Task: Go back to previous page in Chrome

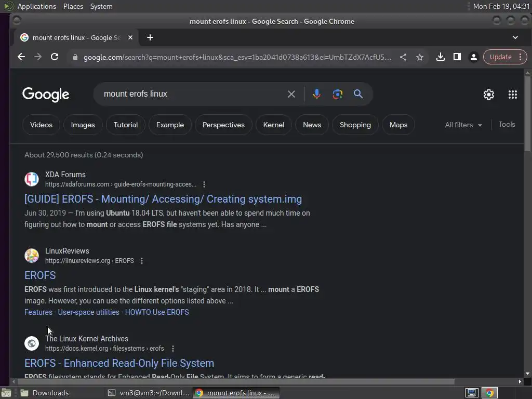Action: coord(21,57)
